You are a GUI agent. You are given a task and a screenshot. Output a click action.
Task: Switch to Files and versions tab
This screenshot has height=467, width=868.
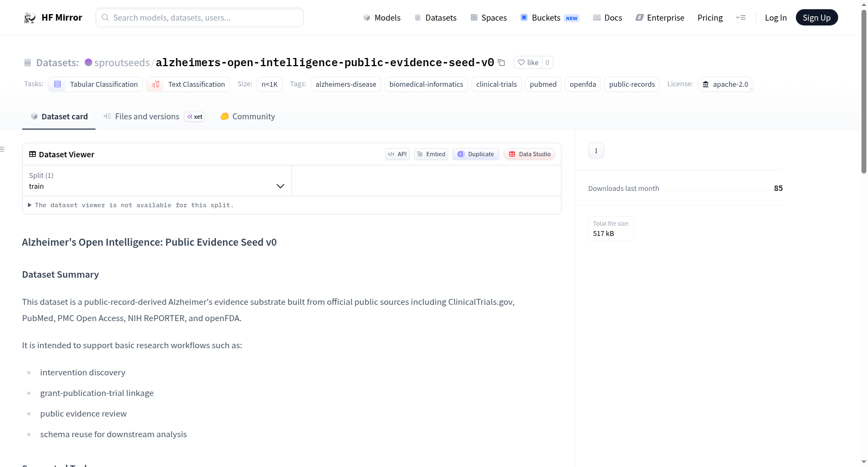coord(154,117)
